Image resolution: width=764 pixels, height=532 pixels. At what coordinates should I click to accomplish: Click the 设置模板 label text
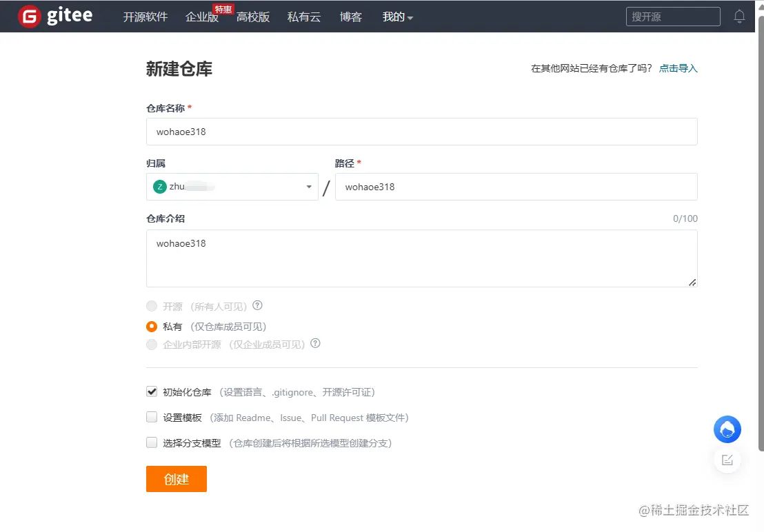tap(182, 418)
